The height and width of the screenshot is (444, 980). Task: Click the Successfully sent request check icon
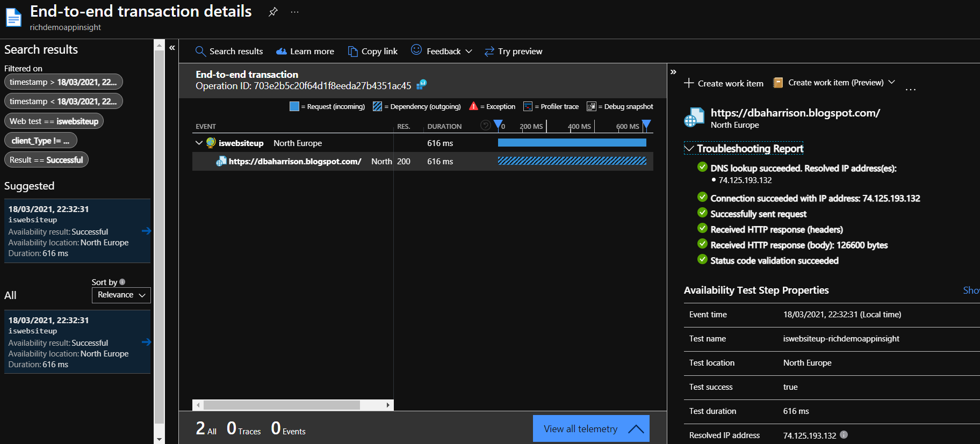pyautogui.click(x=702, y=213)
